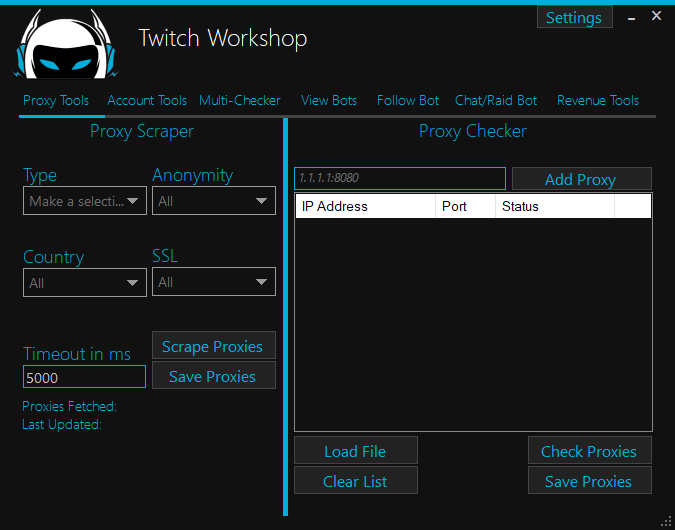The height and width of the screenshot is (530, 675).
Task: Click Save Proxies under Proxy Scraper
Action: [x=214, y=375]
